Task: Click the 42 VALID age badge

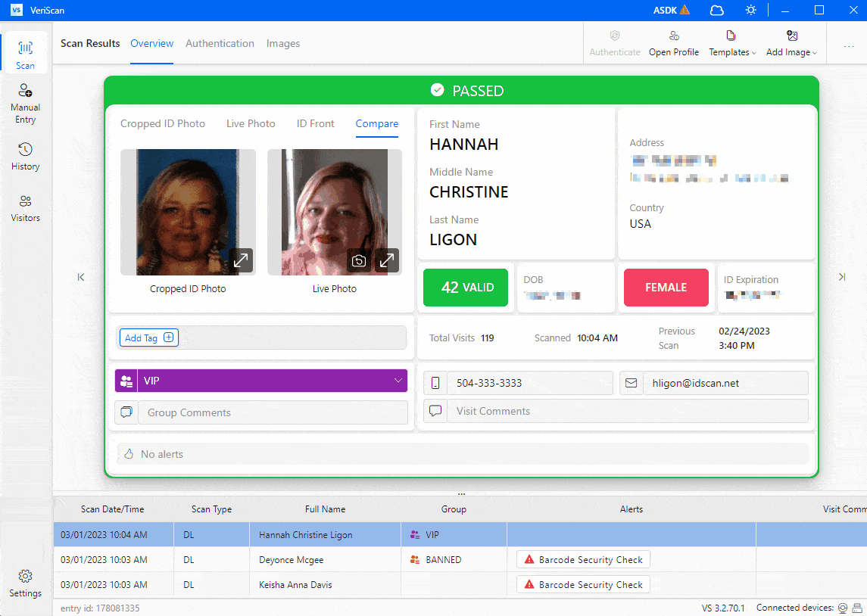Action: [x=466, y=288]
